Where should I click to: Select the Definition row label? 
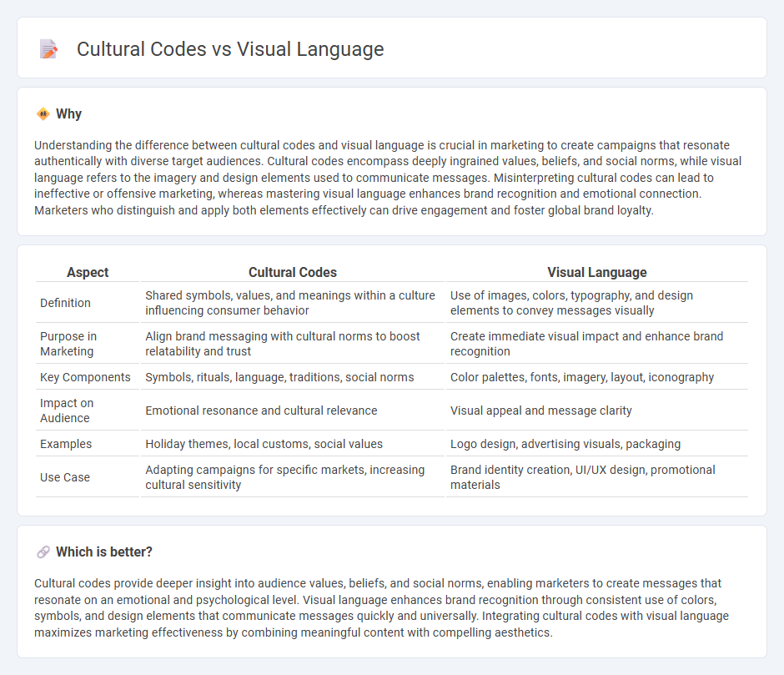click(x=66, y=303)
